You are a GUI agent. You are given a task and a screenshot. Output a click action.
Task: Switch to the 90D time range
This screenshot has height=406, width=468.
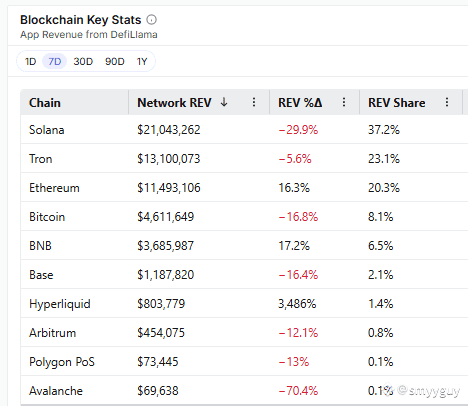pos(115,62)
